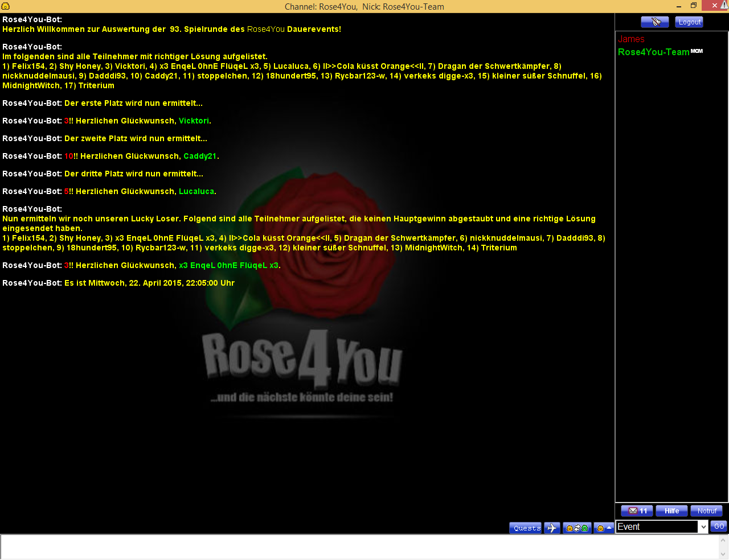Select Rose4You-Team in the nick list
The width and height of the screenshot is (729, 560).
pyautogui.click(x=653, y=52)
